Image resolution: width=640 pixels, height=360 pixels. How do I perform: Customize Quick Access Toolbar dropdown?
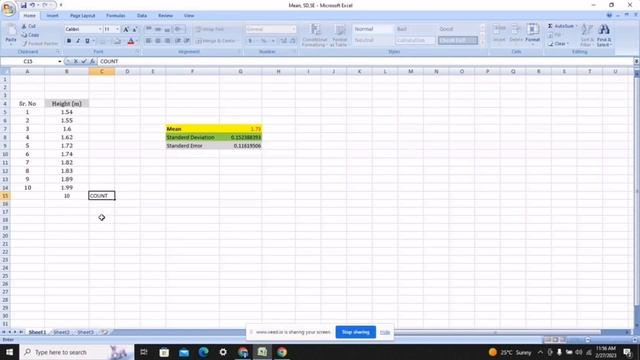tap(61, 5)
